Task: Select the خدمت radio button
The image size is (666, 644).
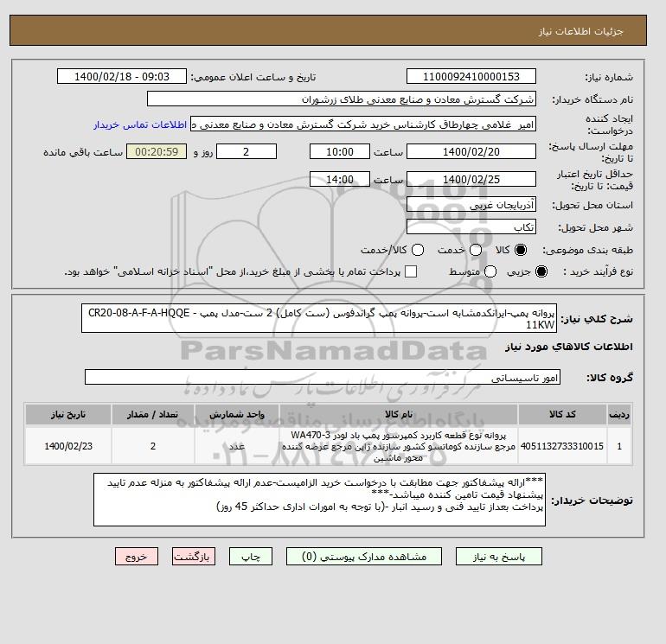Action: tap(476, 250)
